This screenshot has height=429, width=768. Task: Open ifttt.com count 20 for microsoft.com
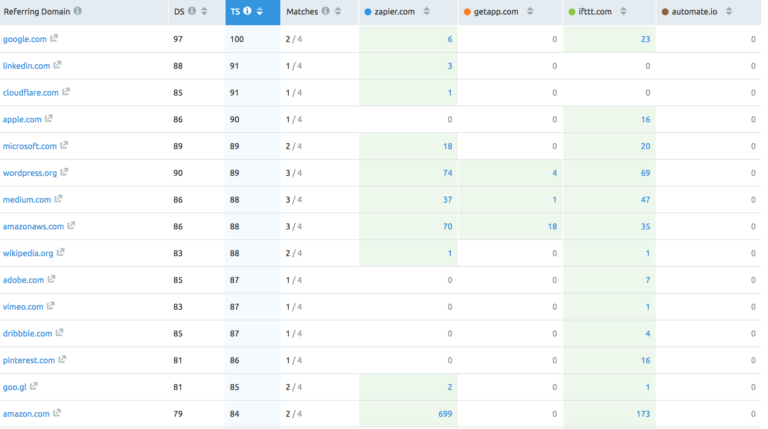click(x=646, y=146)
